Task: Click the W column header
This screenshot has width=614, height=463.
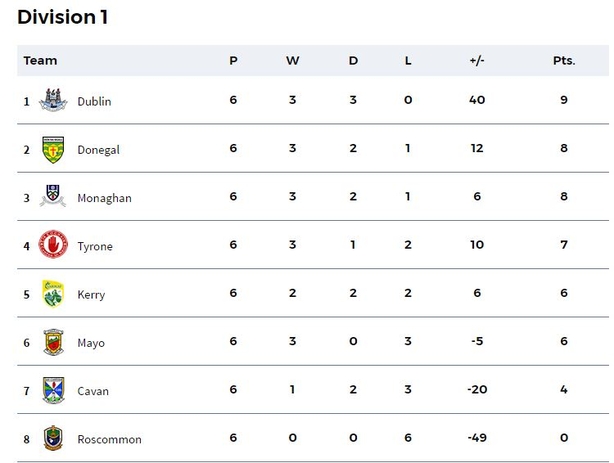Action: [293, 61]
